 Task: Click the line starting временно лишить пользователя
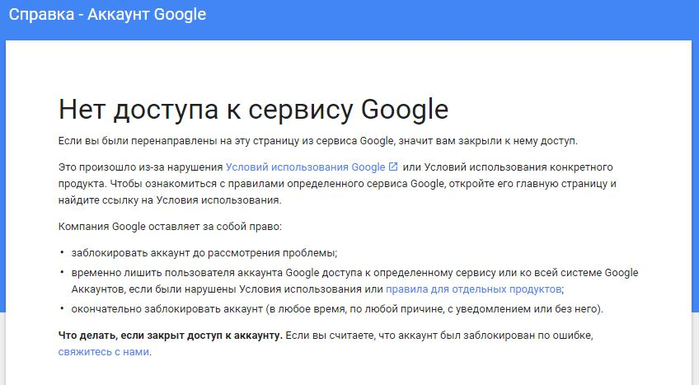[x=355, y=273]
